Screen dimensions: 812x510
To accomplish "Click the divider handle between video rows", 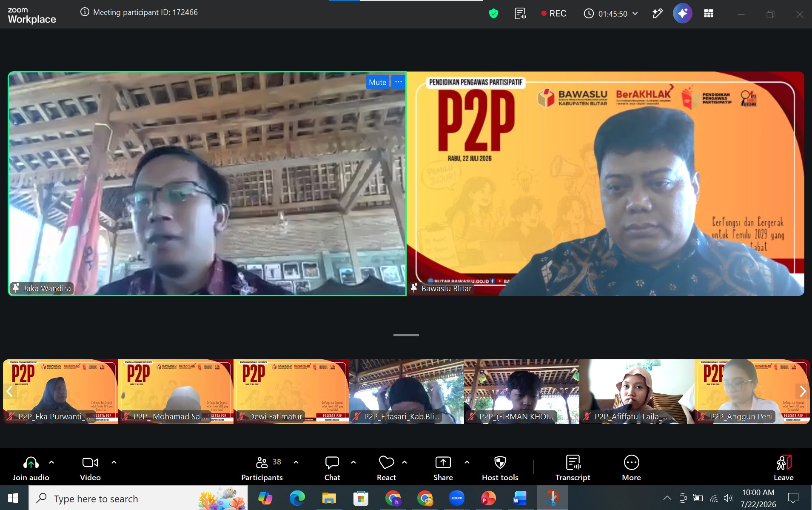I will coord(406,335).
